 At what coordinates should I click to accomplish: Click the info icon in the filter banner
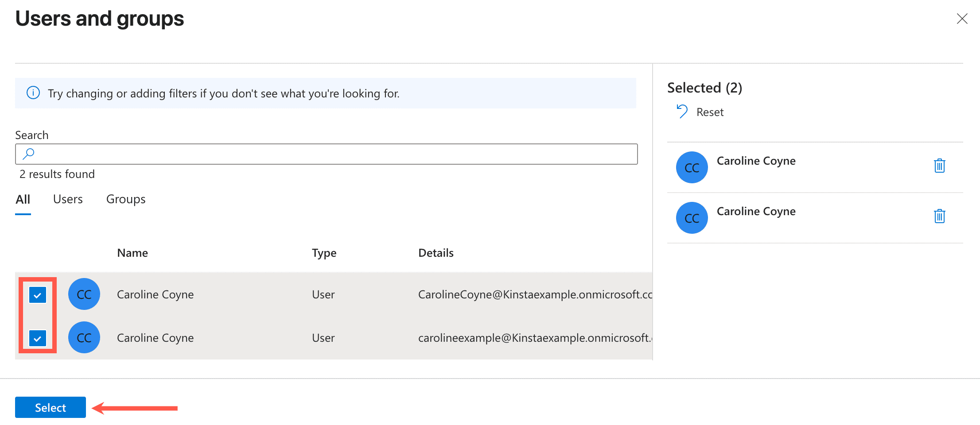(33, 93)
